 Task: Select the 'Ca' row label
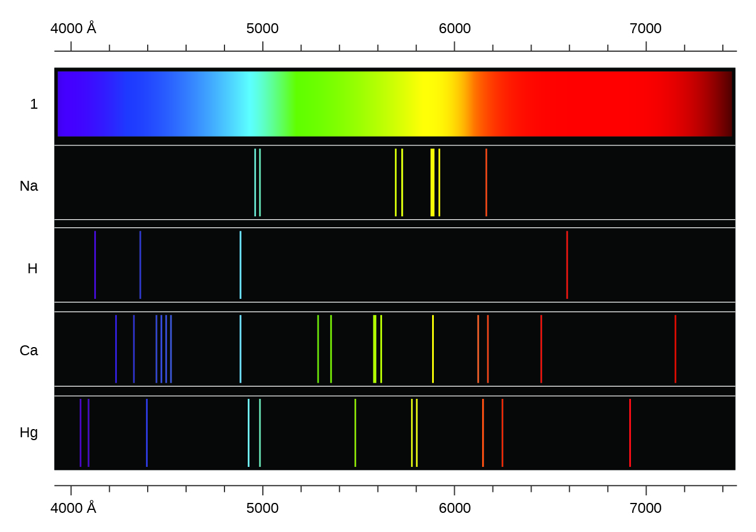pyautogui.click(x=28, y=351)
